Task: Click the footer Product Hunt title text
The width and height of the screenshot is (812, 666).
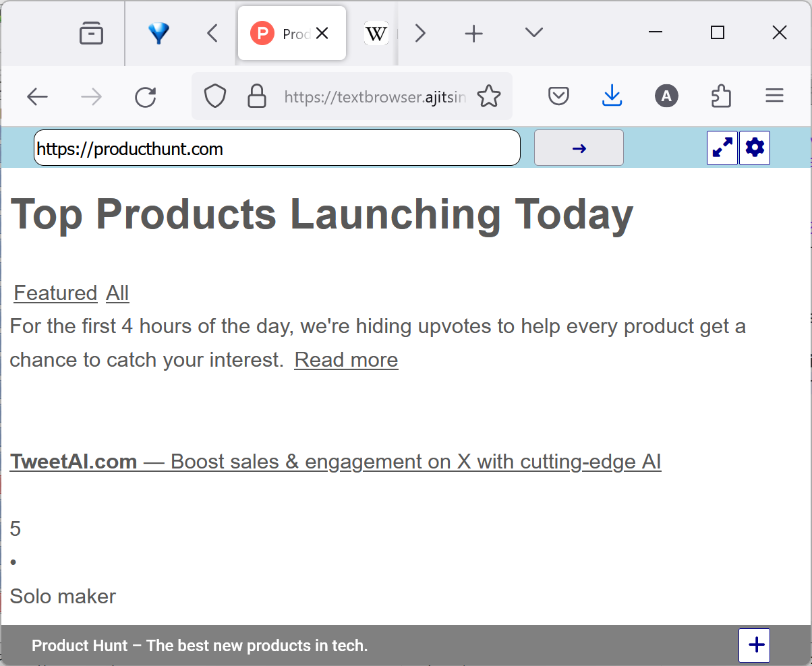Action: pyautogui.click(x=200, y=646)
